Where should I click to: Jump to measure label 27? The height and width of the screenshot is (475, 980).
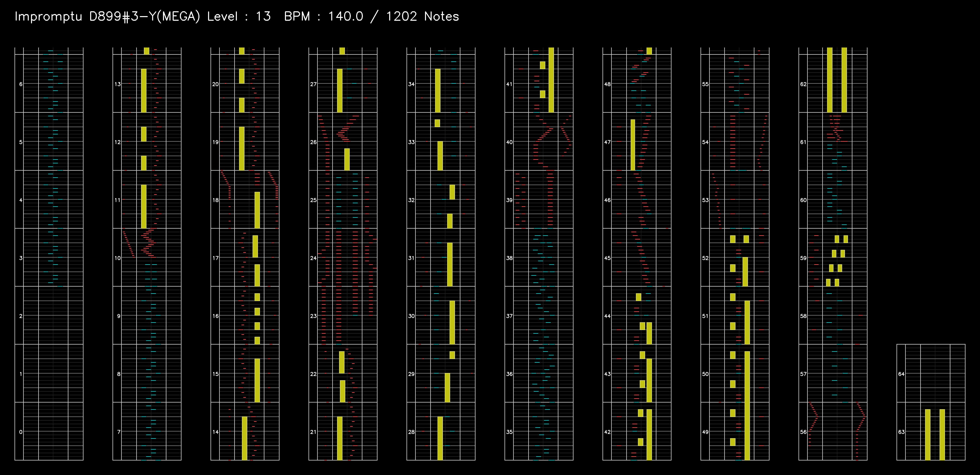click(313, 84)
